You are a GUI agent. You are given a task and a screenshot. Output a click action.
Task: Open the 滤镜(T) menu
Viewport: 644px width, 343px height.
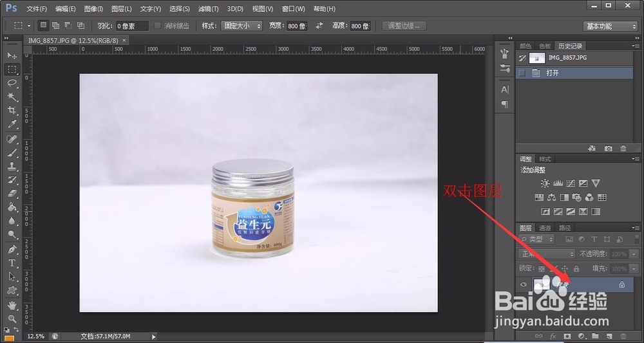209,8
